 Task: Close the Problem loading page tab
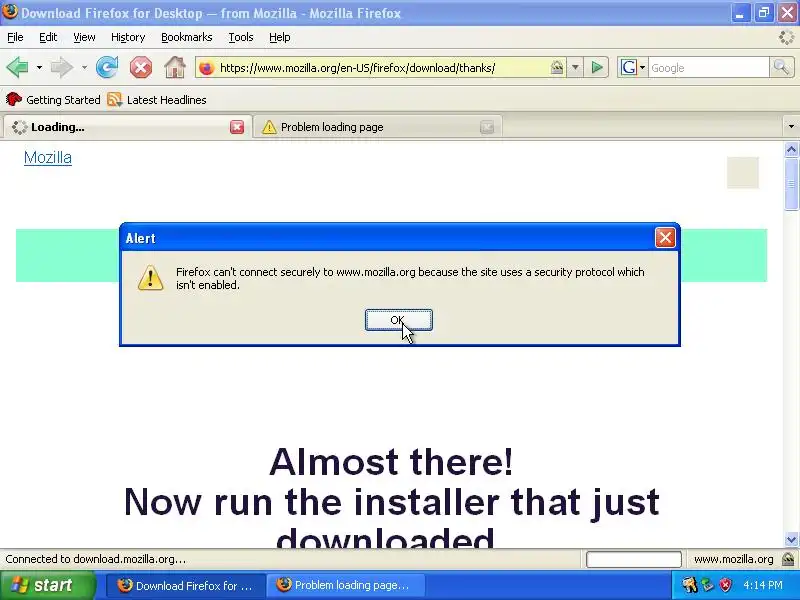pos(487,127)
